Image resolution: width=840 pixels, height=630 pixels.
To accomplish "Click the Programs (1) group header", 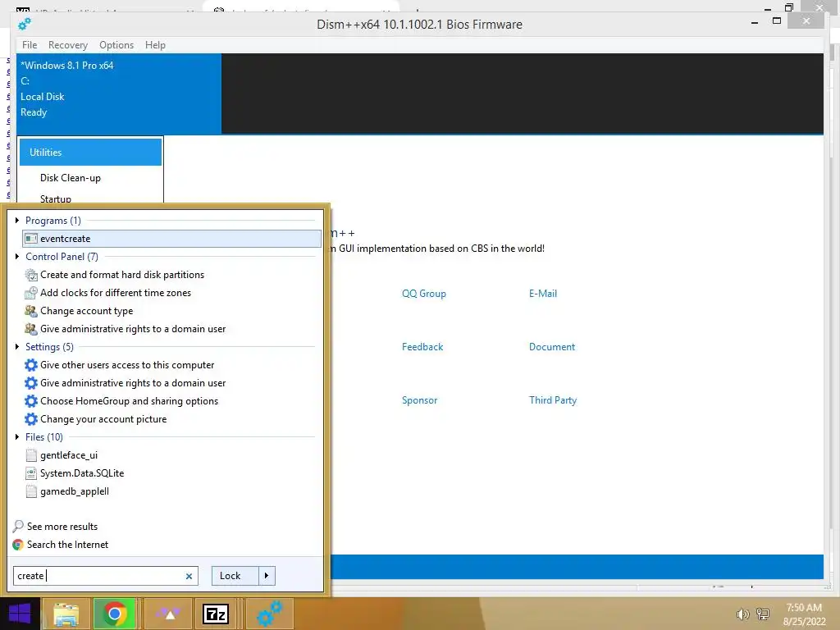I will 53,221.
